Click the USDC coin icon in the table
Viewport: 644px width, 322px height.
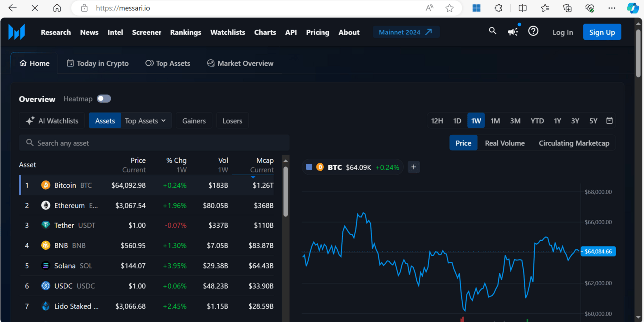[x=46, y=286]
